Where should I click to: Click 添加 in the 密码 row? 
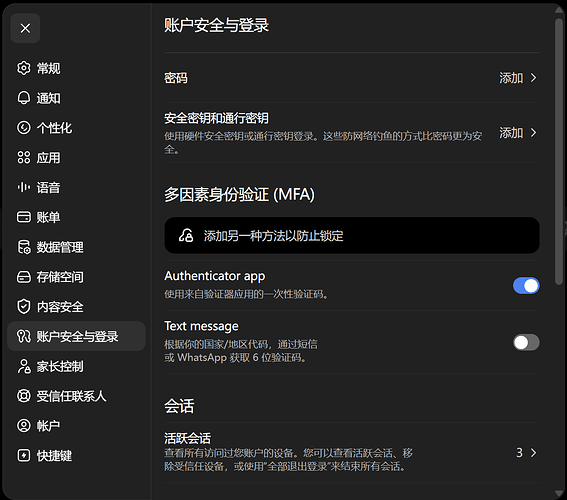[x=511, y=78]
